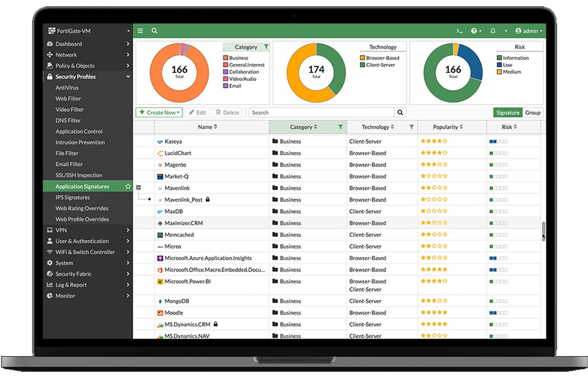Click the Security Fabric icon
Viewport: 588px width, 380px height.
pyautogui.click(x=49, y=274)
